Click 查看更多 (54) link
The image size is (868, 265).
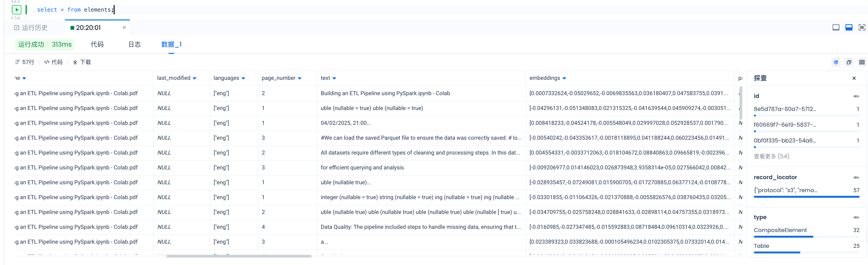click(771, 156)
